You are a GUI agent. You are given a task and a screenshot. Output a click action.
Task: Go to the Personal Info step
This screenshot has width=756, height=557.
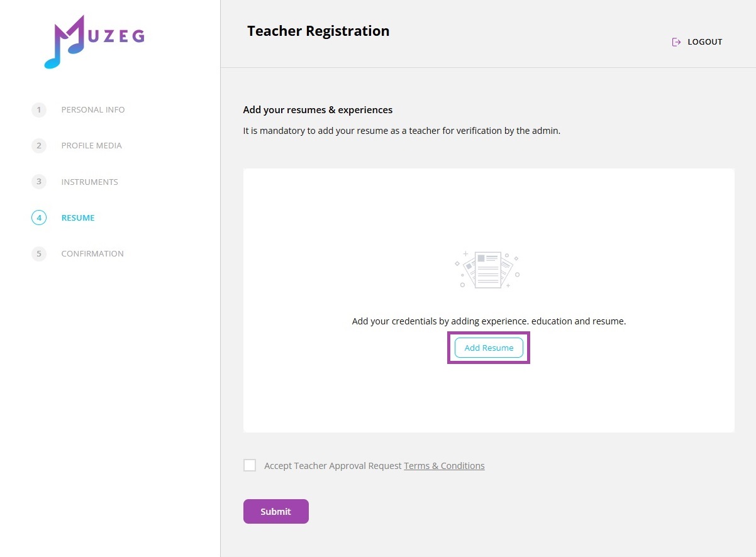coord(93,110)
